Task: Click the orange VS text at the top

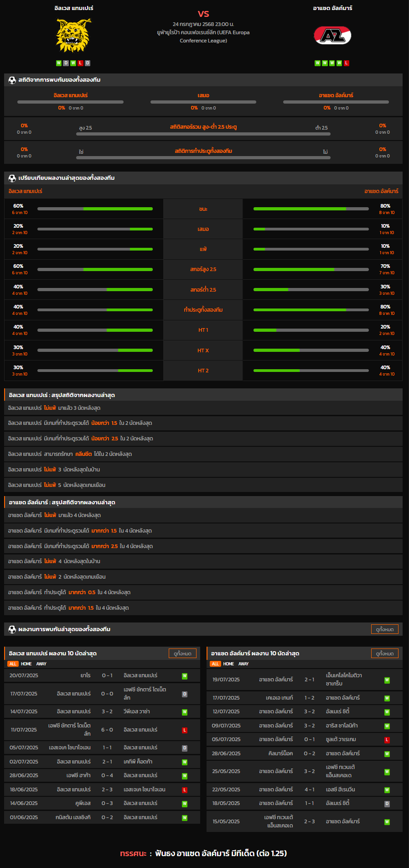Action: point(203,14)
